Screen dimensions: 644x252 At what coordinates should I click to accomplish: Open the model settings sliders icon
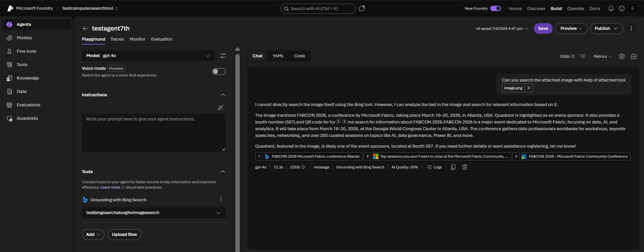[x=223, y=56]
